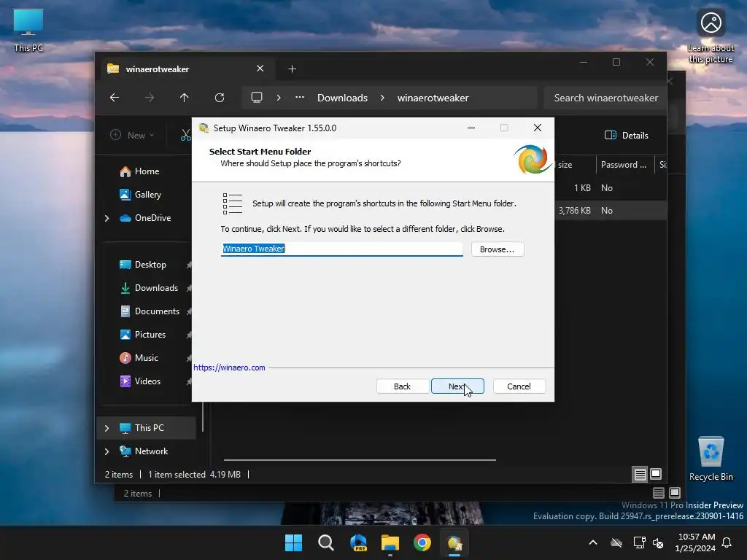Click the Cut scissors icon
Viewport: 747px width, 560px height.
click(185, 135)
